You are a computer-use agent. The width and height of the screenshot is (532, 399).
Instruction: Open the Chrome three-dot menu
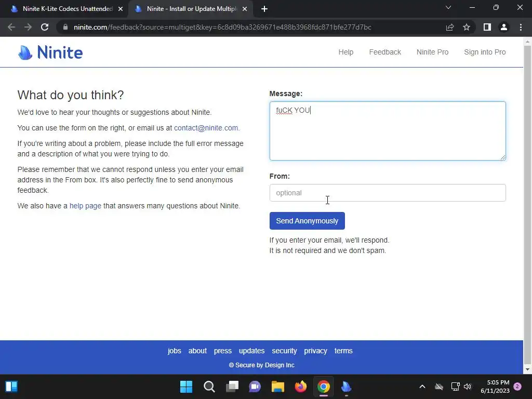coord(521,27)
